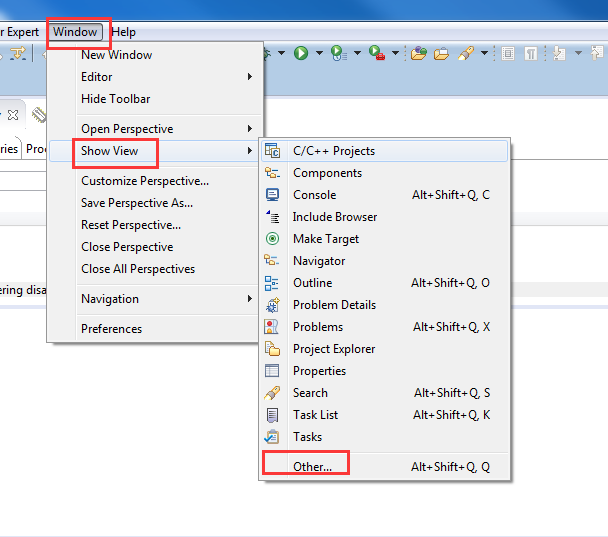
Task: Click the Include Browser icon
Action: 272,216
